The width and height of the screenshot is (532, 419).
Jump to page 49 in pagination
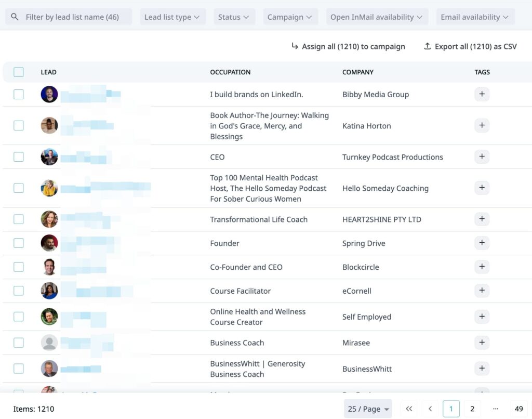pos(518,409)
